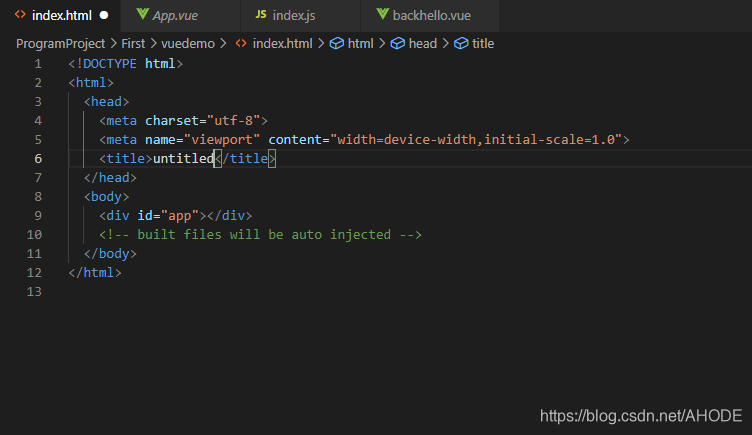Click the cube icon before html breadcrumb
Screen dimensions: 752x435
click(337, 44)
